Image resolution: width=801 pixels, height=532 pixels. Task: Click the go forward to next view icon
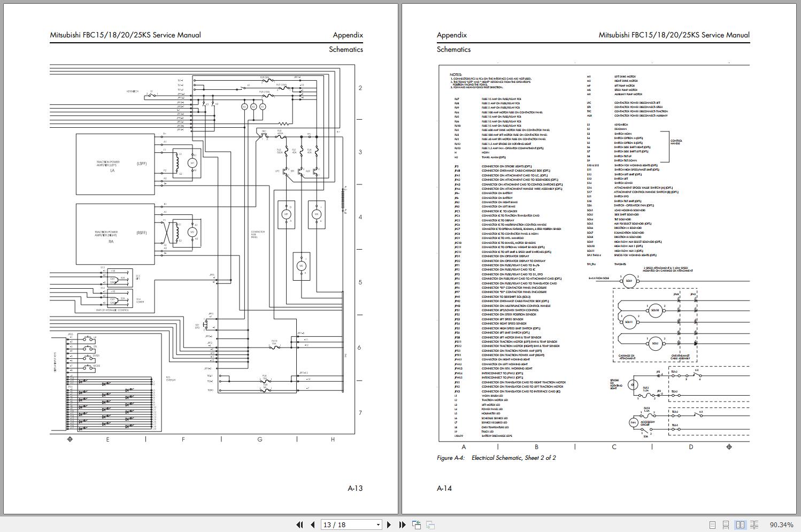[x=430, y=525]
